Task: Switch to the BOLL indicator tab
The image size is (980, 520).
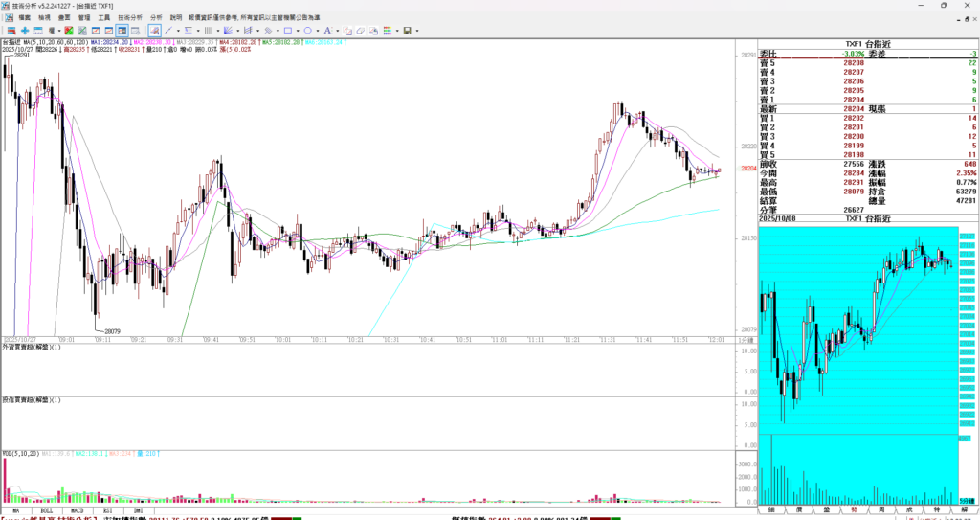Action: coord(46,512)
